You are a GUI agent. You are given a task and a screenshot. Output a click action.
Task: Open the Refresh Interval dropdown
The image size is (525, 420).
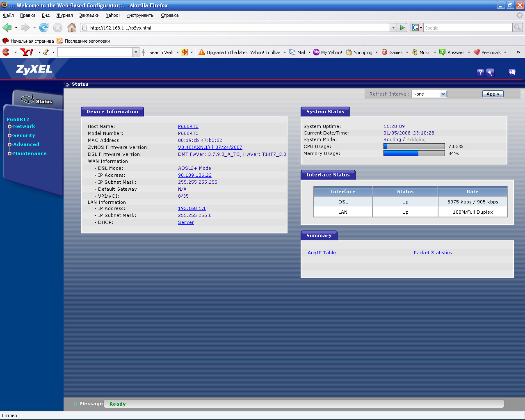429,94
